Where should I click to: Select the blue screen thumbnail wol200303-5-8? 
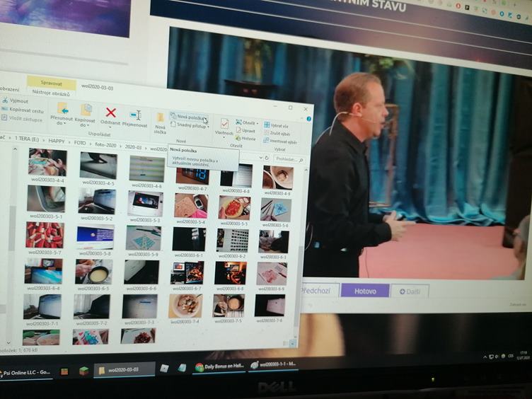click(x=96, y=238)
